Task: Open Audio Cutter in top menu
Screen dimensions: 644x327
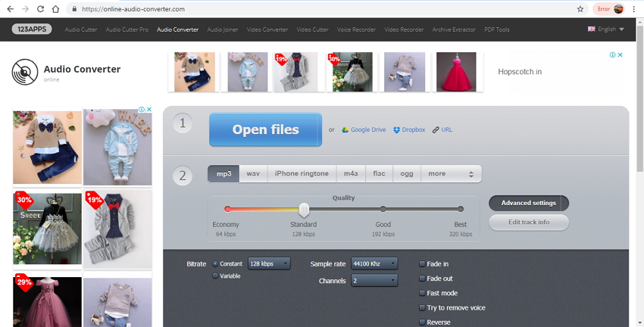Action: pos(81,30)
